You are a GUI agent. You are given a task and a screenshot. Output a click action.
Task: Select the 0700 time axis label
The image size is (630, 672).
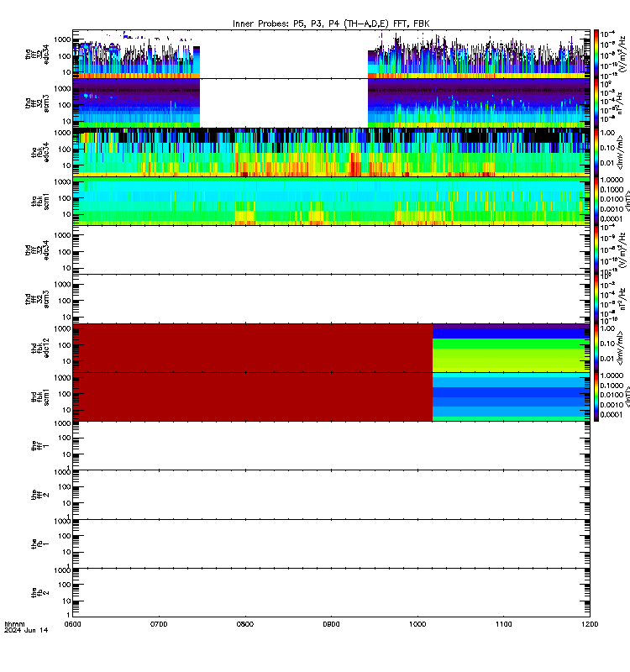(159, 624)
